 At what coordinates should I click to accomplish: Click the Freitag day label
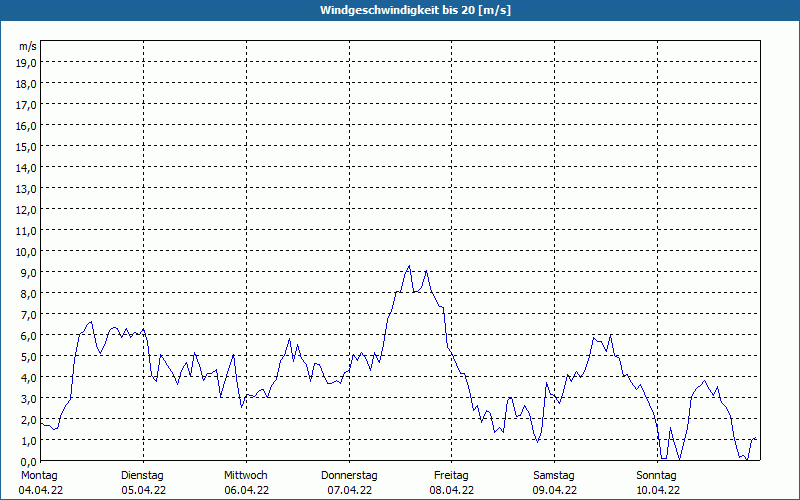click(x=451, y=476)
